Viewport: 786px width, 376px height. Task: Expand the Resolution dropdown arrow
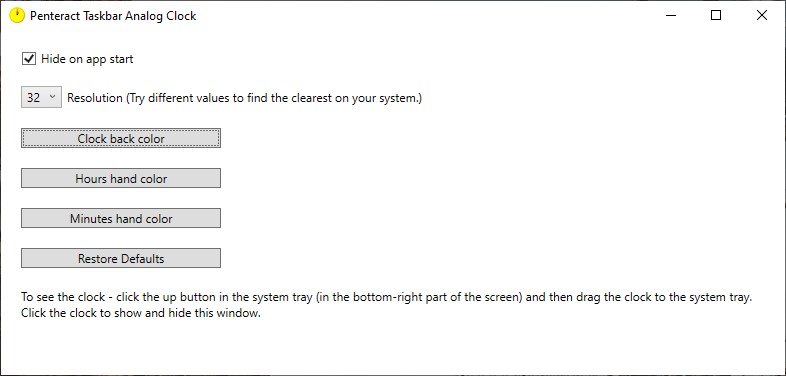click(x=52, y=97)
